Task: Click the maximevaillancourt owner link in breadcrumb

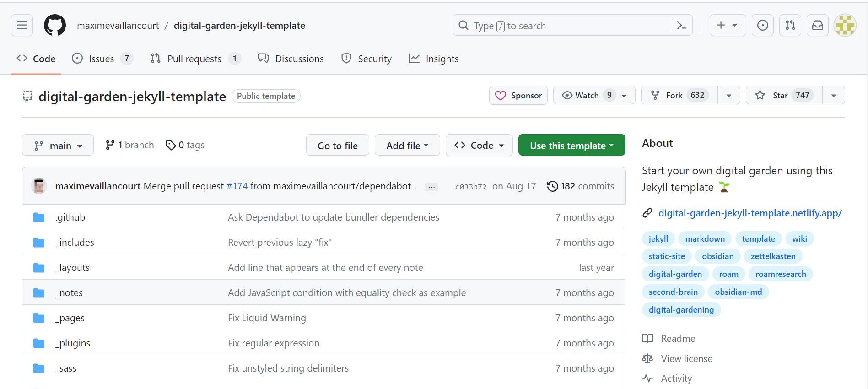Action: 118,26
